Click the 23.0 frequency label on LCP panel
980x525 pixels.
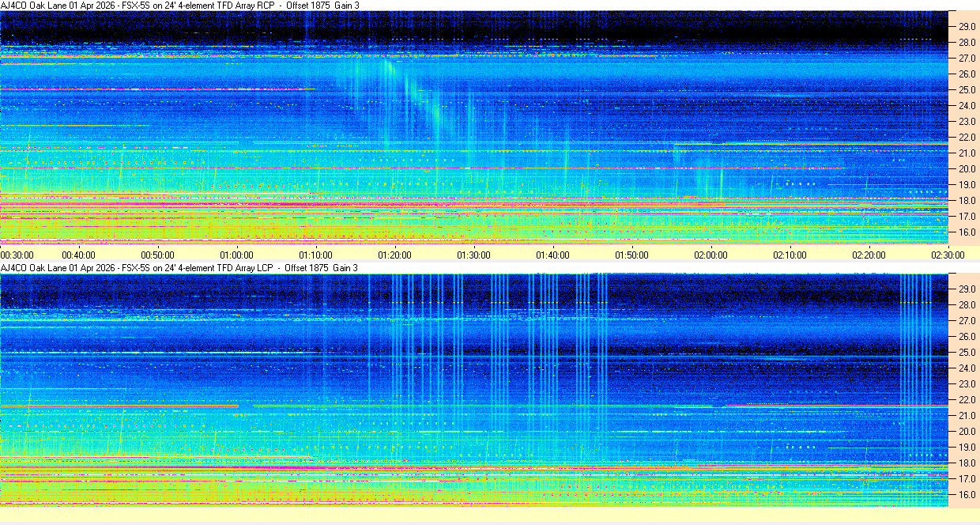[x=967, y=383]
